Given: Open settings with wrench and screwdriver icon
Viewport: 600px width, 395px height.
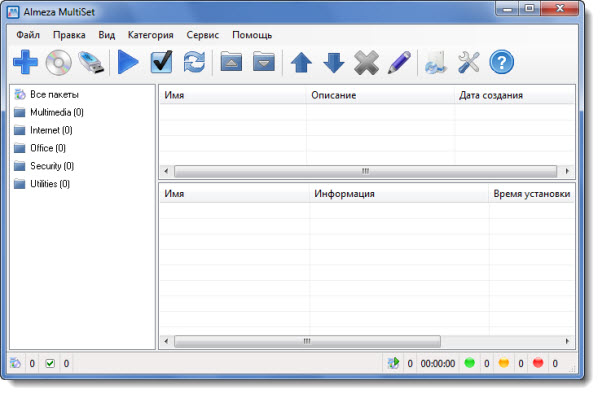Looking at the screenshot, I should tap(469, 62).
